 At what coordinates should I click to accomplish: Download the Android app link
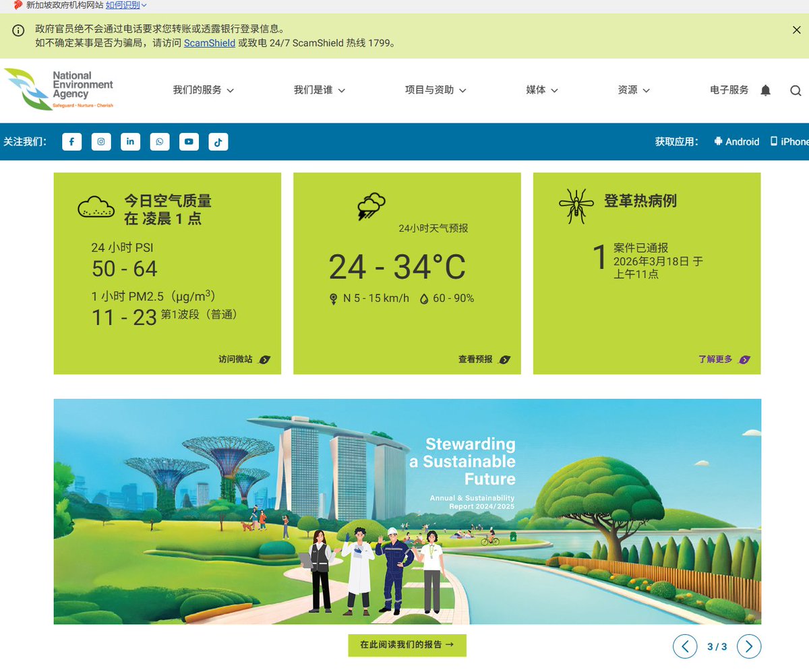[x=737, y=142]
